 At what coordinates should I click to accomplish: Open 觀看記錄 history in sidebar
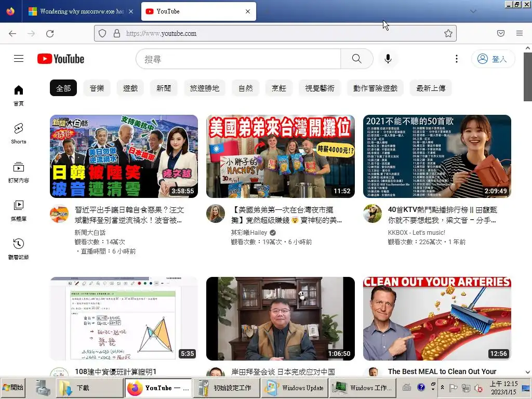19,249
